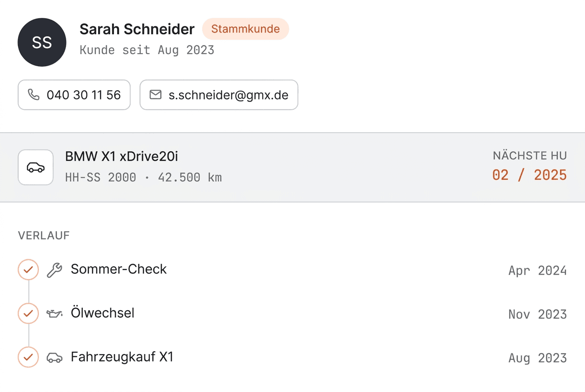
Task: Click the SS avatar circle
Action: pos(42,43)
